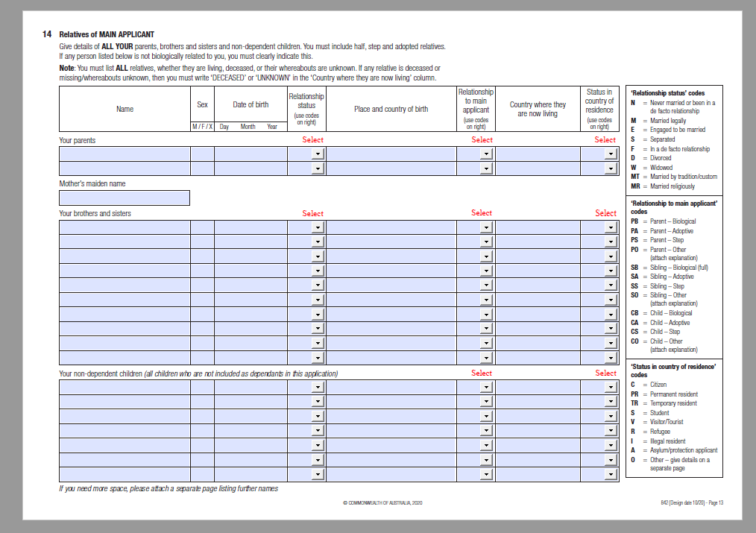Click Country now living field, last child row
This screenshot has height=533, width=756.
point(538,474)
